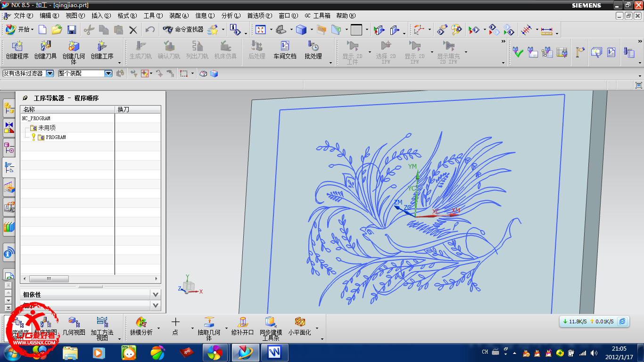Open the Help (帮助) menu
644x362 pixels.
346,16
